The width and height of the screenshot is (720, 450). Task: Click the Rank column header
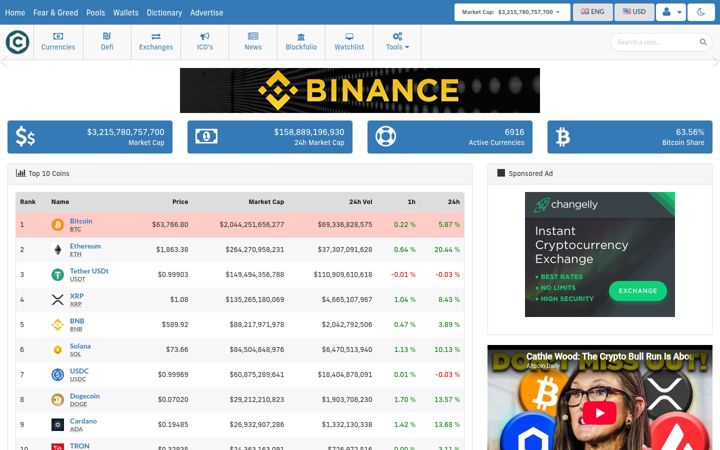(28, 202)
